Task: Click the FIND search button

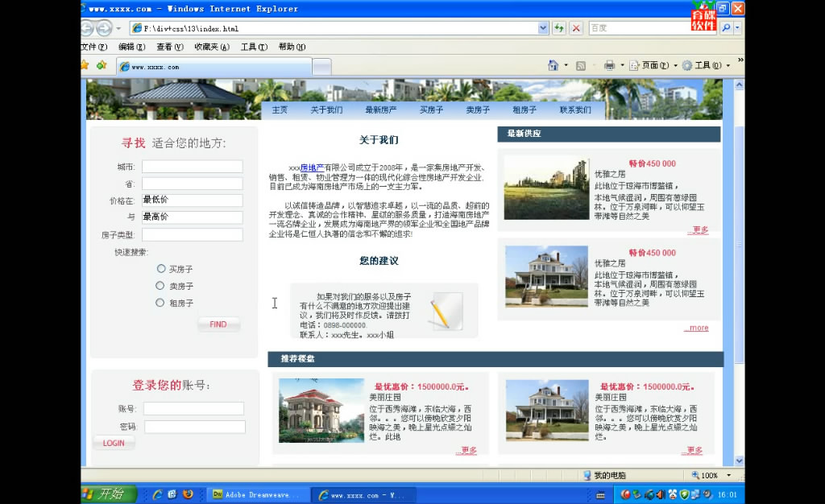Action: pos(218,324)
